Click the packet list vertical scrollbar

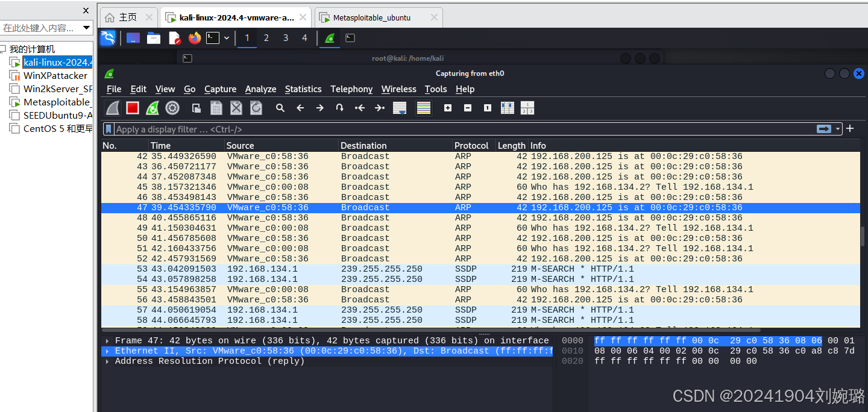pyautogui.click(x=863, y=236)
